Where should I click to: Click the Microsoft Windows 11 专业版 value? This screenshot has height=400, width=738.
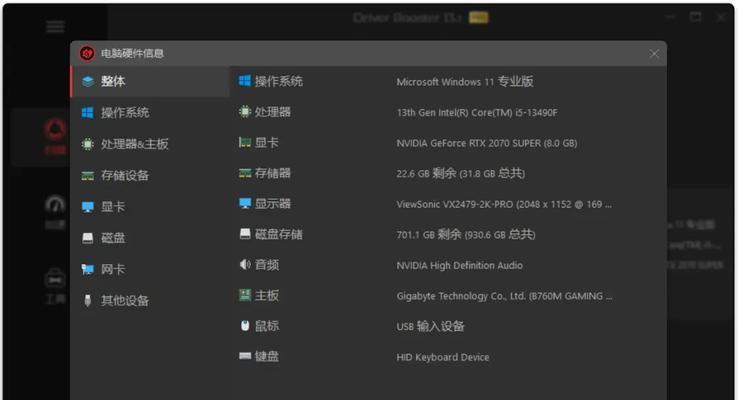click(x=465, y=82)
